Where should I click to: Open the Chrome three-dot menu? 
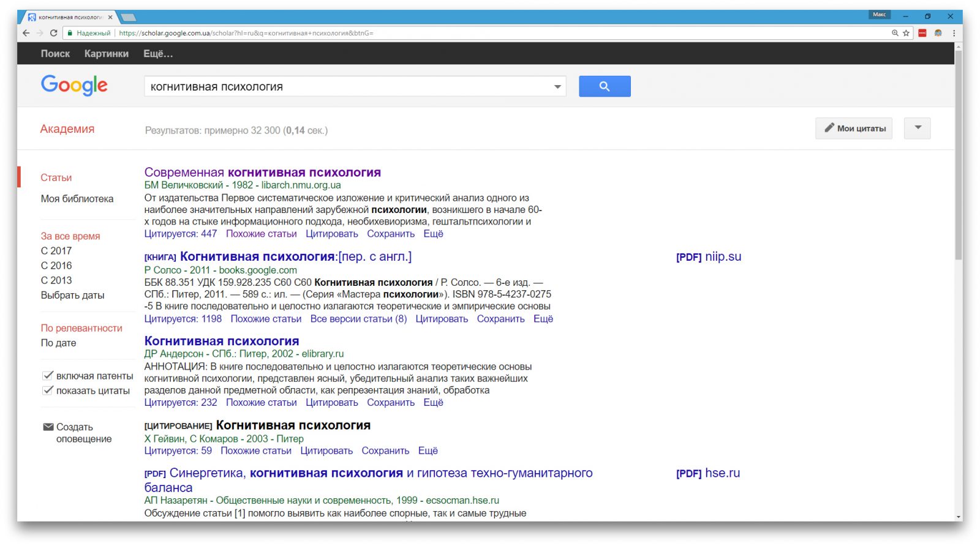(x=954, y=33)
